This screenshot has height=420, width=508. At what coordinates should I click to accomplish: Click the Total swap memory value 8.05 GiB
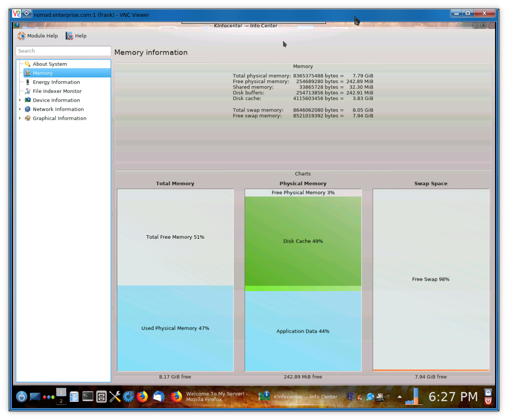[x=363, y=110]
